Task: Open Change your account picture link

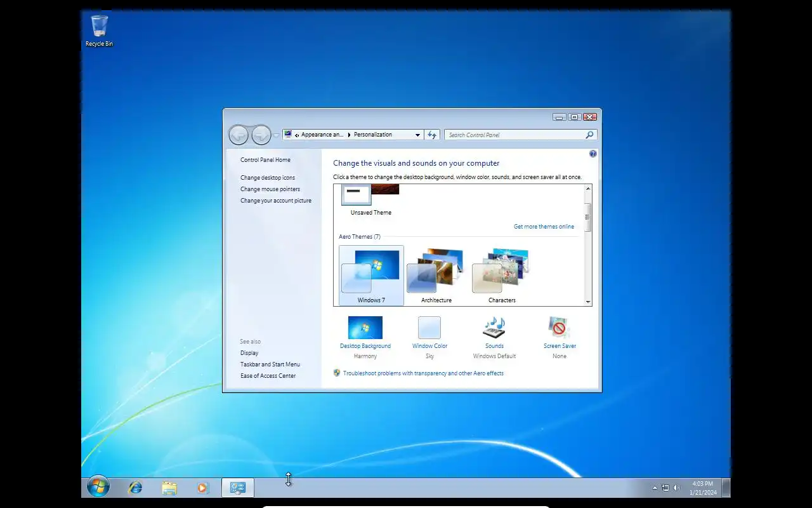Action: point(276,201)
